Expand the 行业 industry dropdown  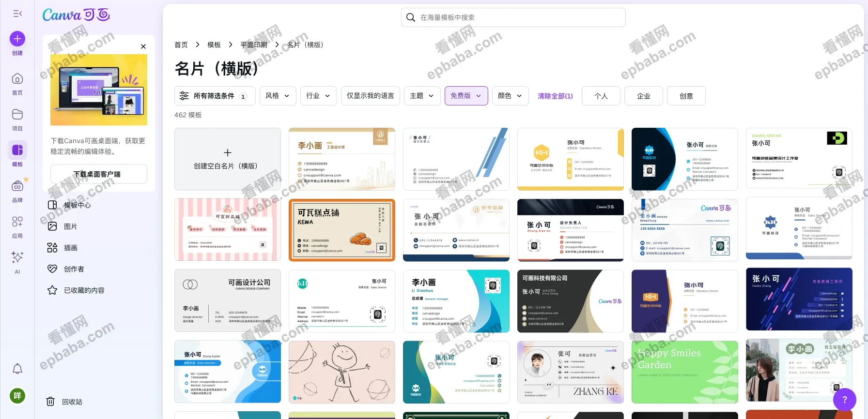[x=319, y=96]
